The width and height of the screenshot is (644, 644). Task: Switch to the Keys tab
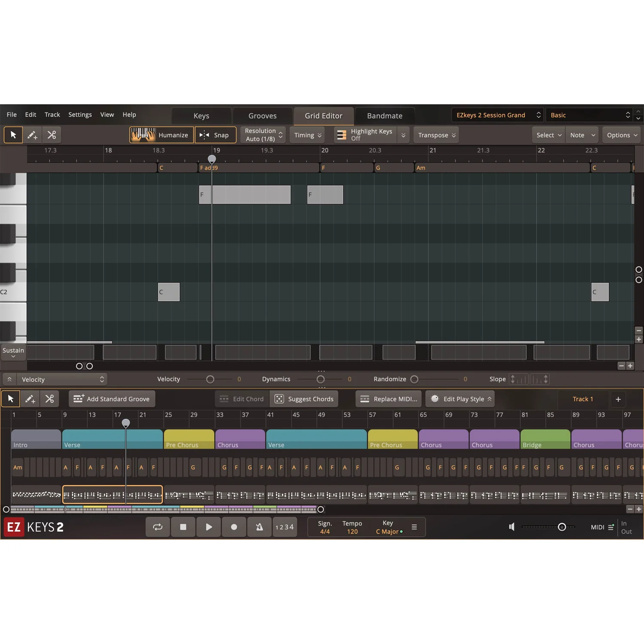pos(201,116)
